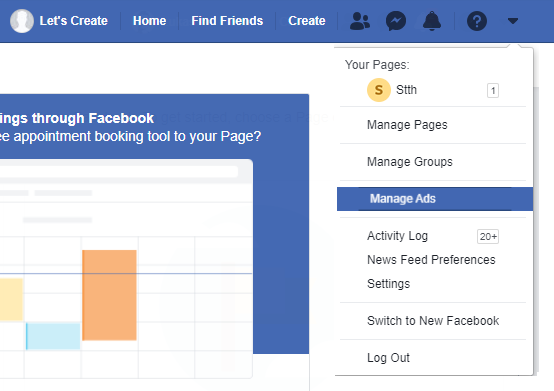Click the appointment booking tool prompt text
This screenshot has width=554, height=391.
(131, 136)
